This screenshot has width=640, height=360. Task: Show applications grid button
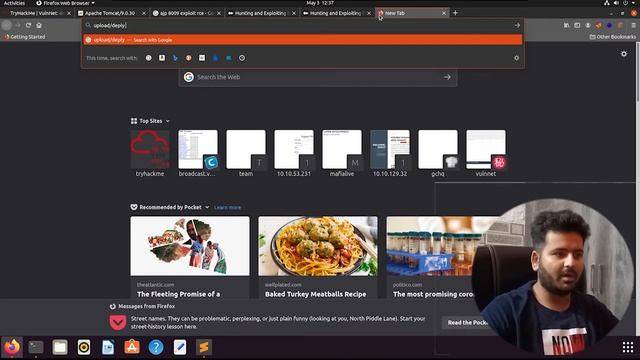point(628,347)
